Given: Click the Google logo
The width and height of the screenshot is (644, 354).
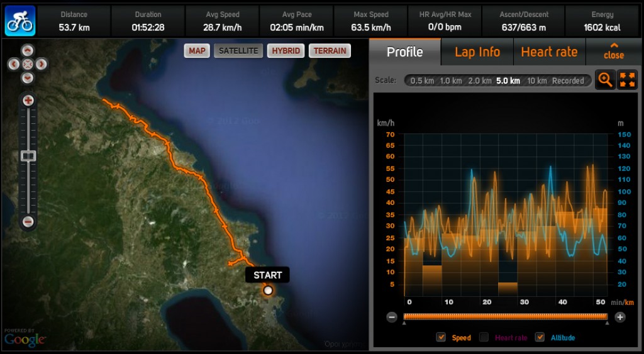Looking at the screenshot, I should (25, 339).
